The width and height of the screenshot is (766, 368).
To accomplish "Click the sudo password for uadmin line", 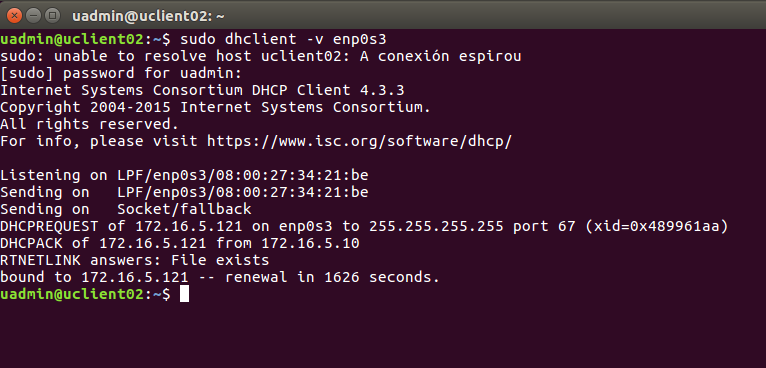I will click(x=121, y=74).
